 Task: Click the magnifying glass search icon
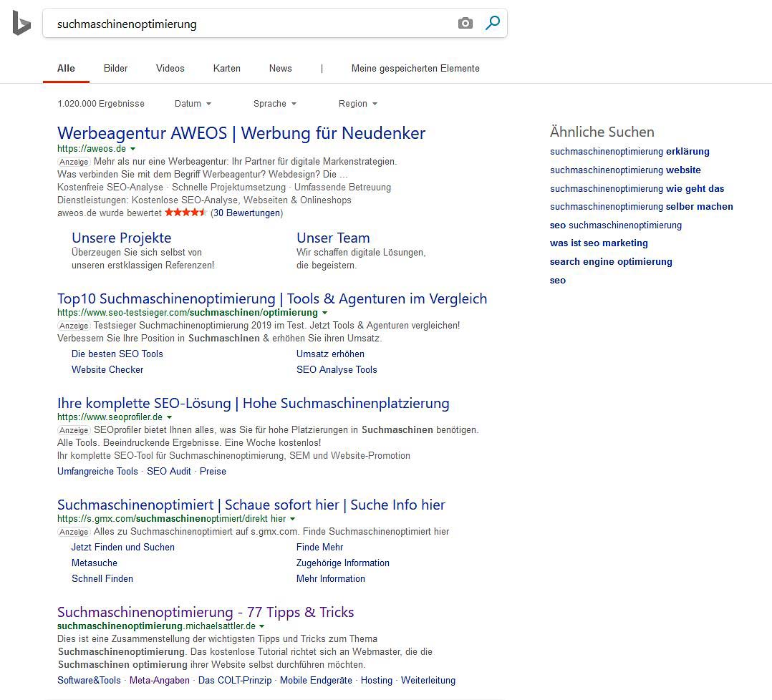point(493,23)
